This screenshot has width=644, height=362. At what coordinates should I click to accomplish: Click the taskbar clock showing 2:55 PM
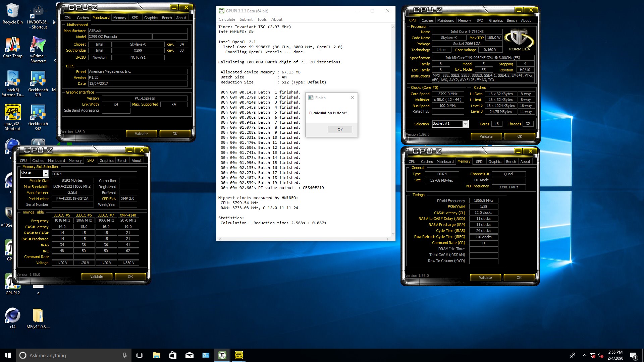coord(615,355)
